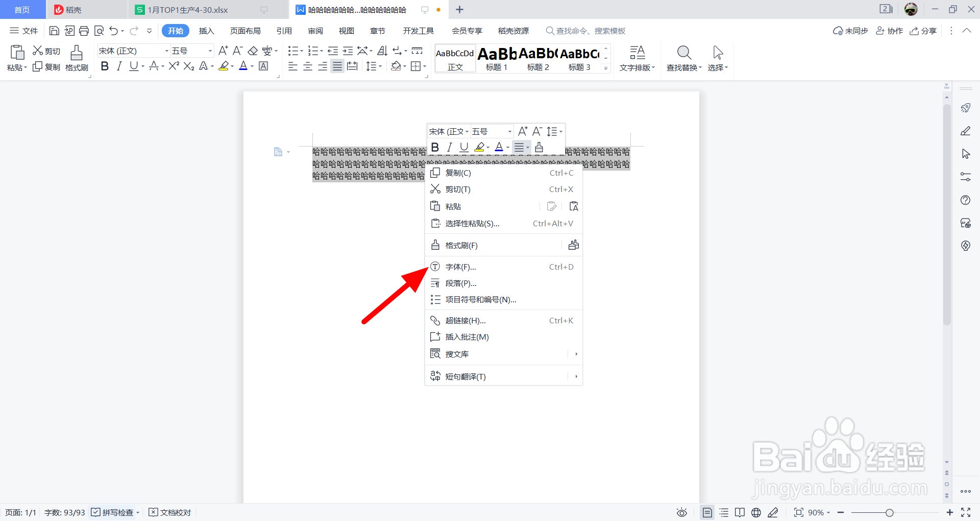Expand the styles gallery arrow
Image resolution: width=980 pixels, height=521 pixels.
pos(606,67)
